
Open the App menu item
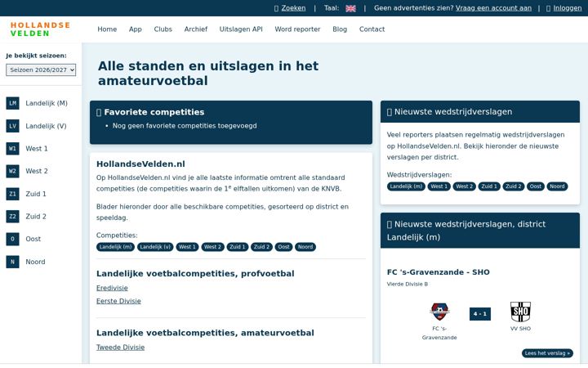[136, 29]
